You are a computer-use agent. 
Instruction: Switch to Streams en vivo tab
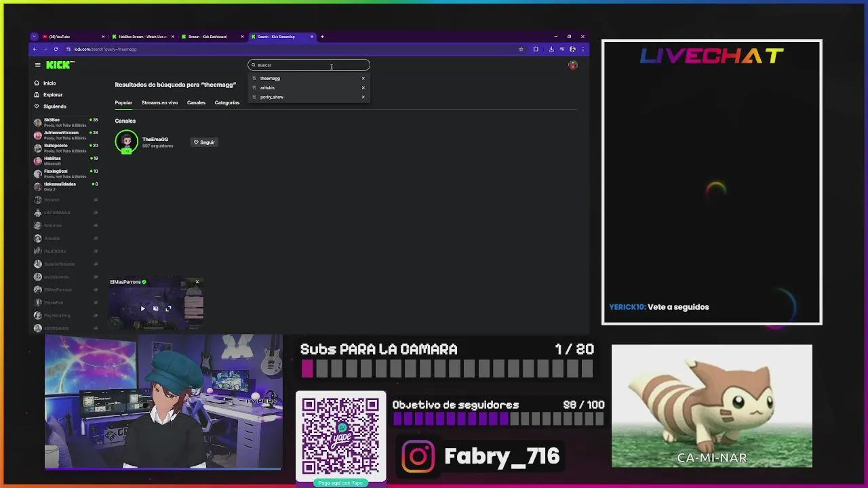coord(159,103)
